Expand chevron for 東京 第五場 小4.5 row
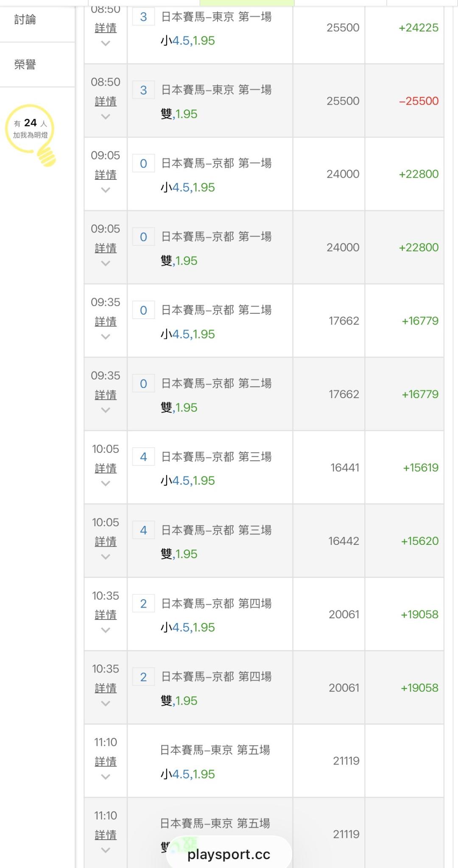Viewport: 458px width, 868px height. pos(106,777)
